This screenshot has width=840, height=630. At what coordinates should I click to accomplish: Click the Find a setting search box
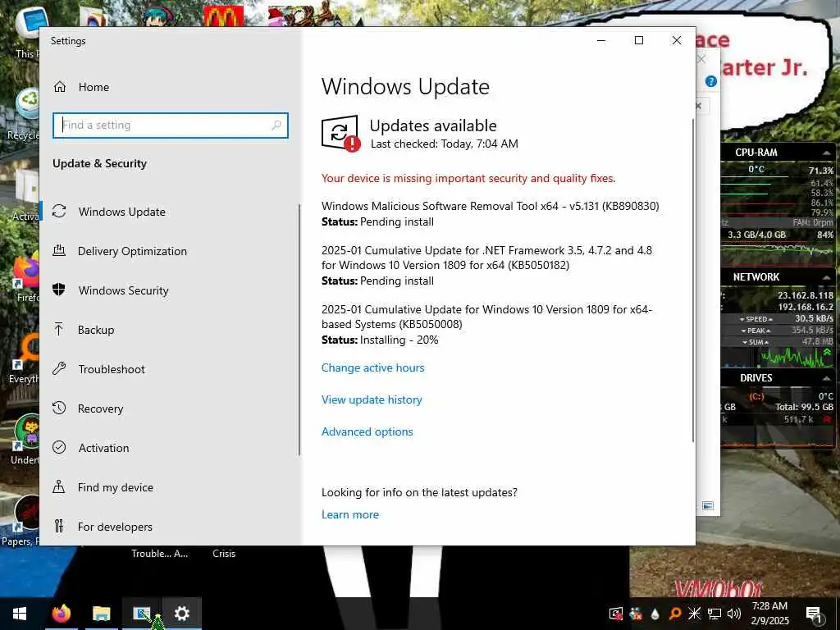(x=171, y=126)
